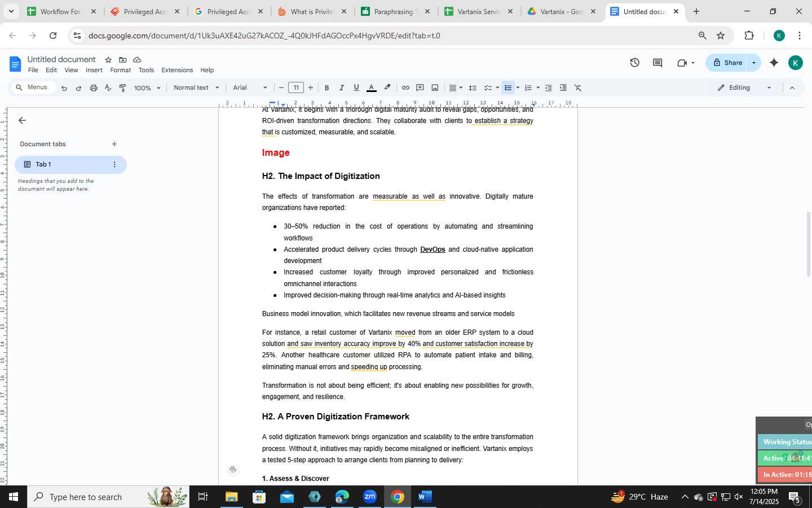The width and height of the screenshot is (812, 508).
Task: Activate the paint format tool
Action: click(x=123, y=87)
